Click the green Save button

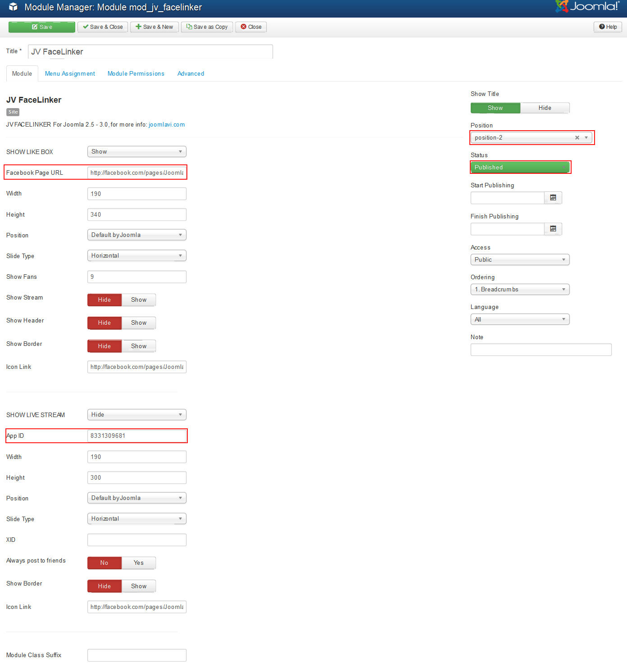tap(42, 27)
